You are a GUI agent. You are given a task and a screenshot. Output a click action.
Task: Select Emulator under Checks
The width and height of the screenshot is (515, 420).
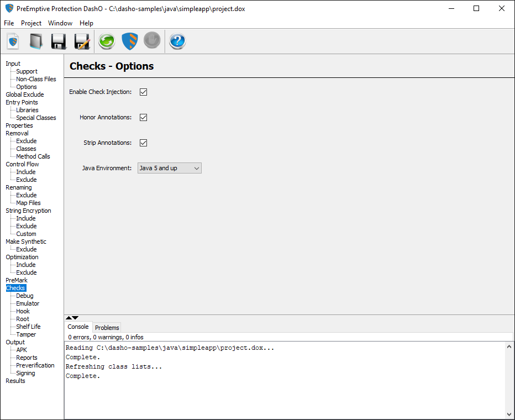(28, 303)
